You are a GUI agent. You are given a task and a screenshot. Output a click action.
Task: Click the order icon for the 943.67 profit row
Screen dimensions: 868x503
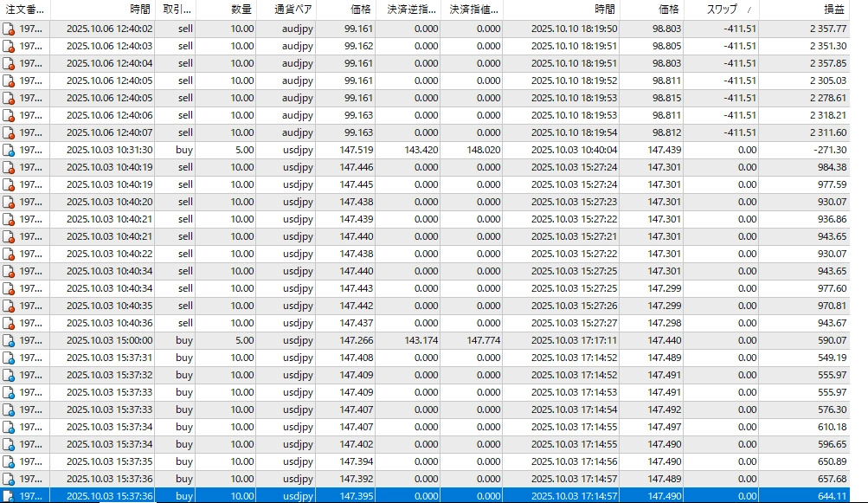pos(9,324)
